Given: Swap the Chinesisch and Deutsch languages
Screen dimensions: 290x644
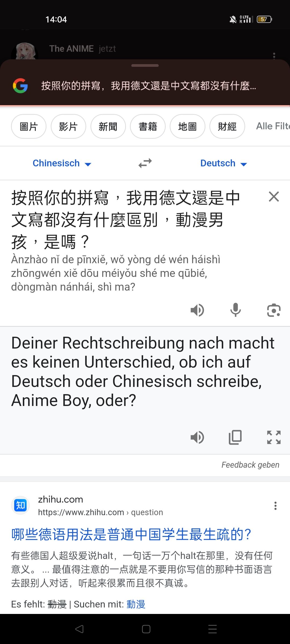Looking at the screenshot, I should [x=145, y=163].
